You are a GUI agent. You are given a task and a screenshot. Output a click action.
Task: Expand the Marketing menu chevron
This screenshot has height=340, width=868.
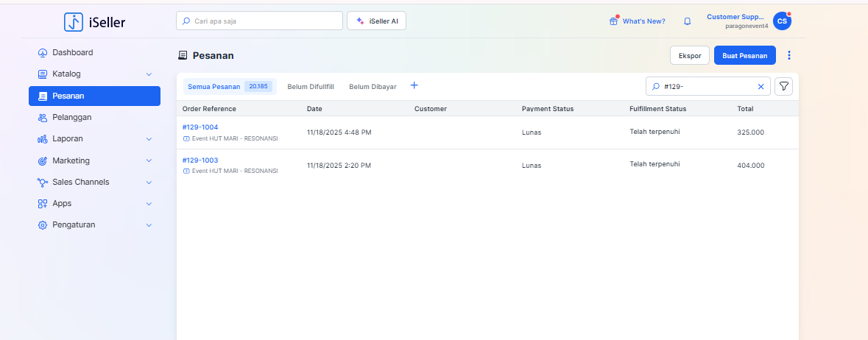149,160
